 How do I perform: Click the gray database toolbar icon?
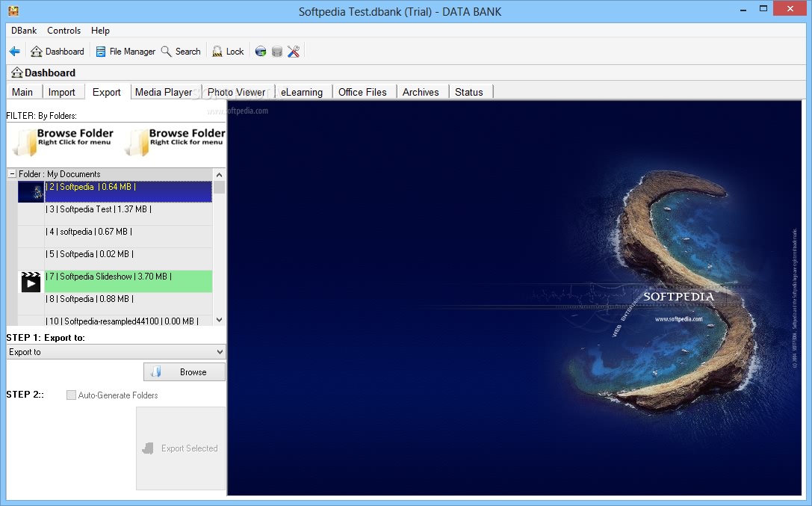(x=277, y=52)
